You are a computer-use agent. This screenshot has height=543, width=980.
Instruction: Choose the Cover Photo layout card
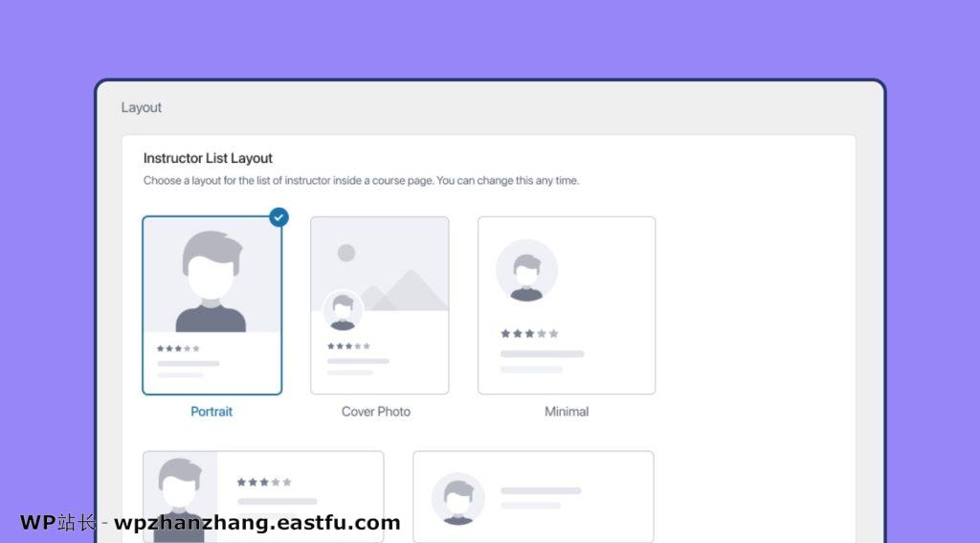(379, 305)
